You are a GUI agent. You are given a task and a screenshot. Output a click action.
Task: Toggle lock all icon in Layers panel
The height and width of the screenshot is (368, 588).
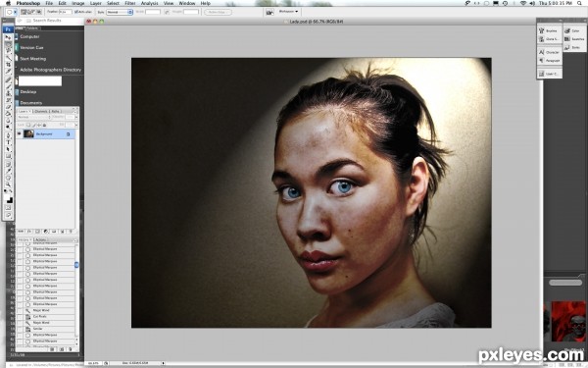click(x=45, y=125)
